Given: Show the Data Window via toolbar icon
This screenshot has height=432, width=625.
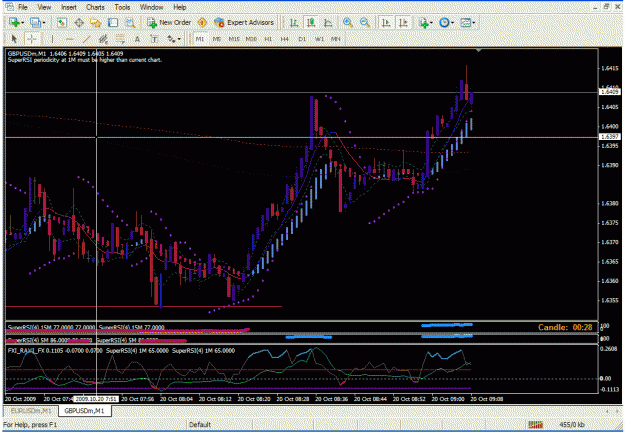Looking at the screenshot, I should pos(79,23).
